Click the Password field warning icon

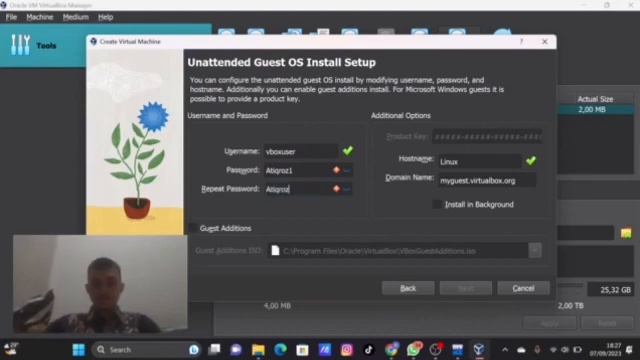click(336, 170)
